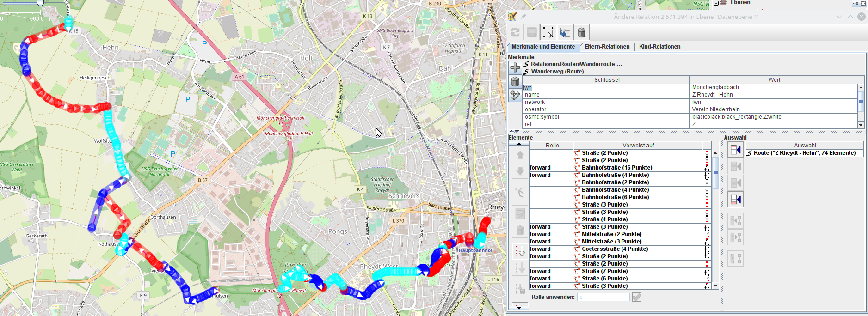The height and width of the screenshot is (316, 868).
Task: Close the Ebenen panel with X button
Action: [863, 3]
